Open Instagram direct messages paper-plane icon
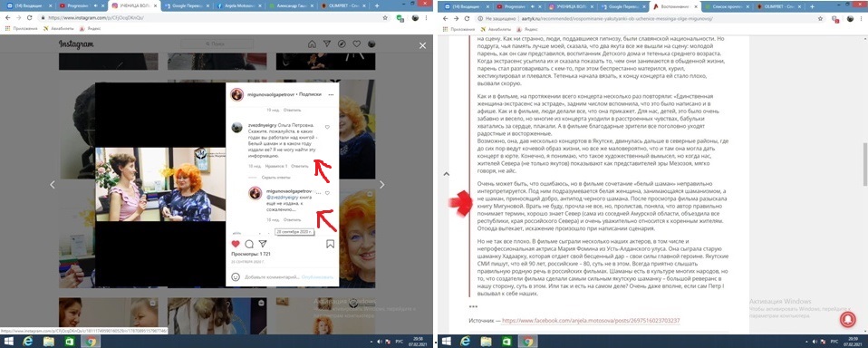This screenshot has height=348, width=868. click(327, 44)
